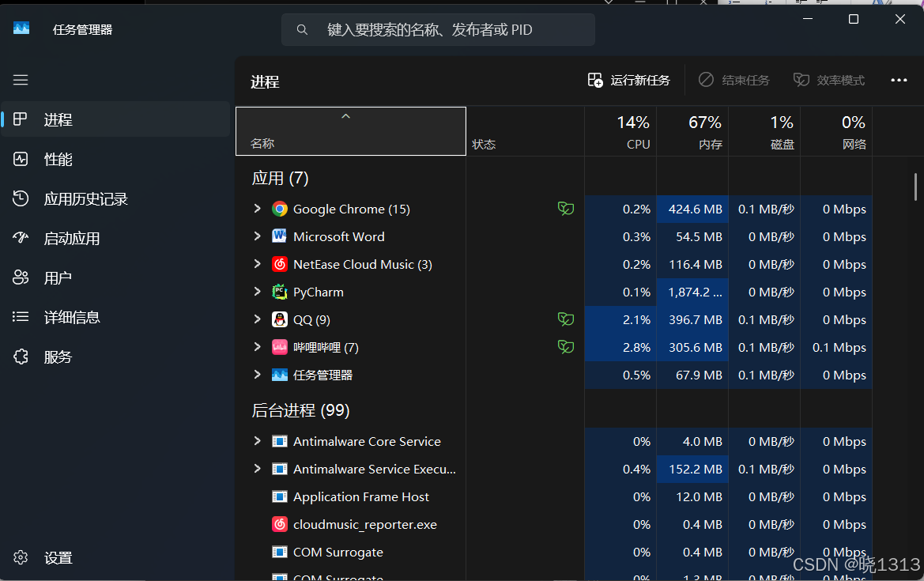Click the 服务 puzzle icon in sidebar

[x=21, y=357]
